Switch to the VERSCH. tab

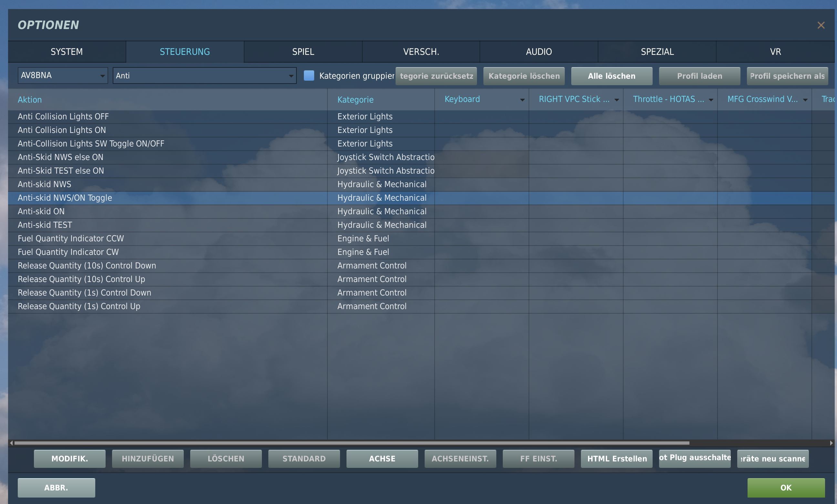point(421,52)
